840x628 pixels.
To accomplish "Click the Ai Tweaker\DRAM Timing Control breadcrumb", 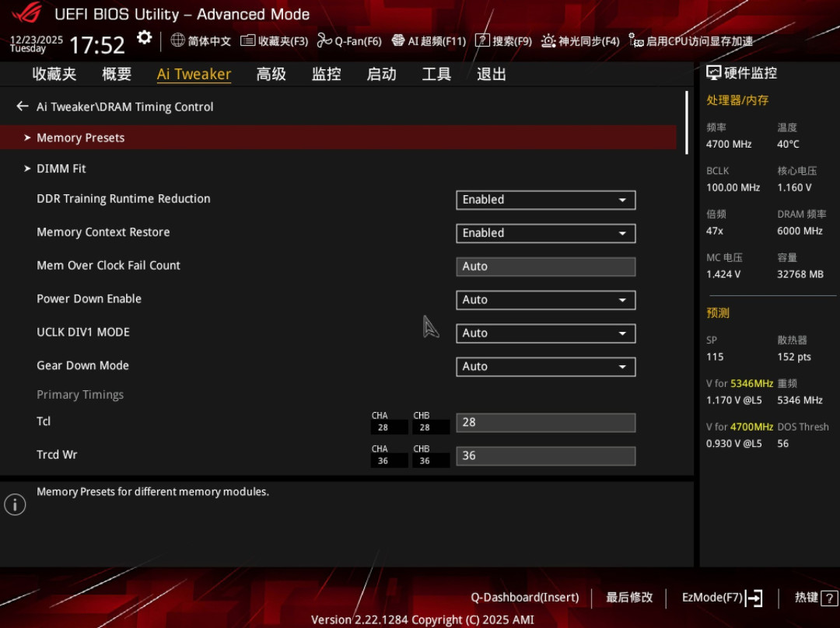I will coord(124,106).
